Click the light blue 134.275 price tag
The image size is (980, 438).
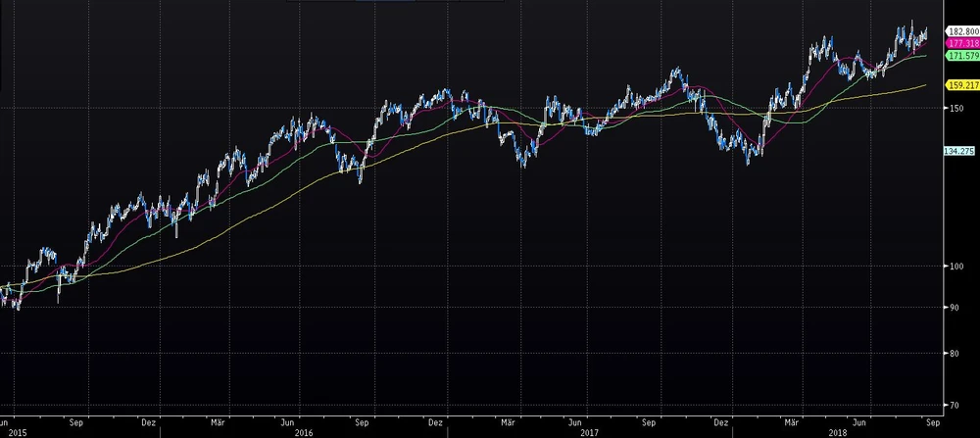point(959,151)
